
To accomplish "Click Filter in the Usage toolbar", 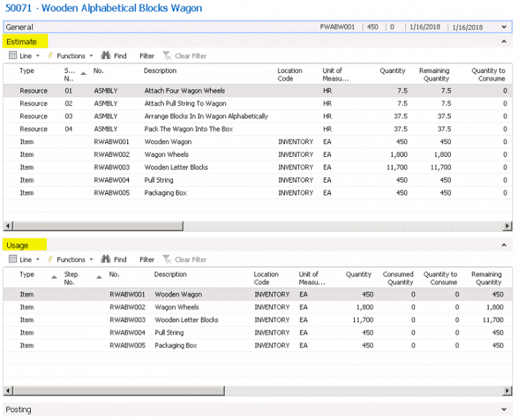I will pos(146,260).
